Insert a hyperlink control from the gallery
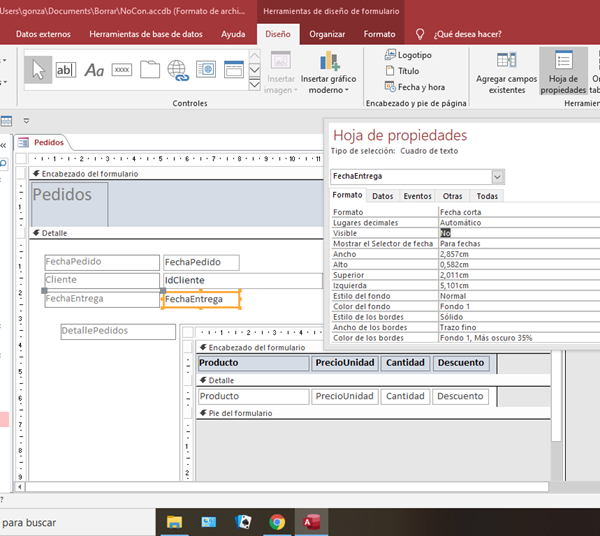The image size is (600, 536). [178, 69]
